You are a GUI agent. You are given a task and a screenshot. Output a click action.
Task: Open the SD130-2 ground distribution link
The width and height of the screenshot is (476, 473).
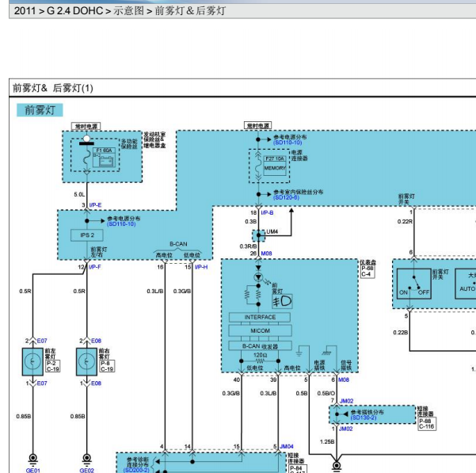pyautogui.click(x=364, y=418)
